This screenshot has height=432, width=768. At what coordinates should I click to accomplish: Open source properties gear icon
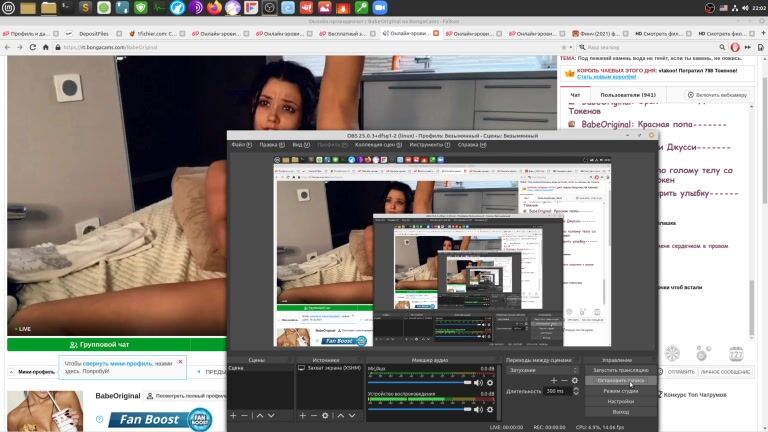[325, 415]
